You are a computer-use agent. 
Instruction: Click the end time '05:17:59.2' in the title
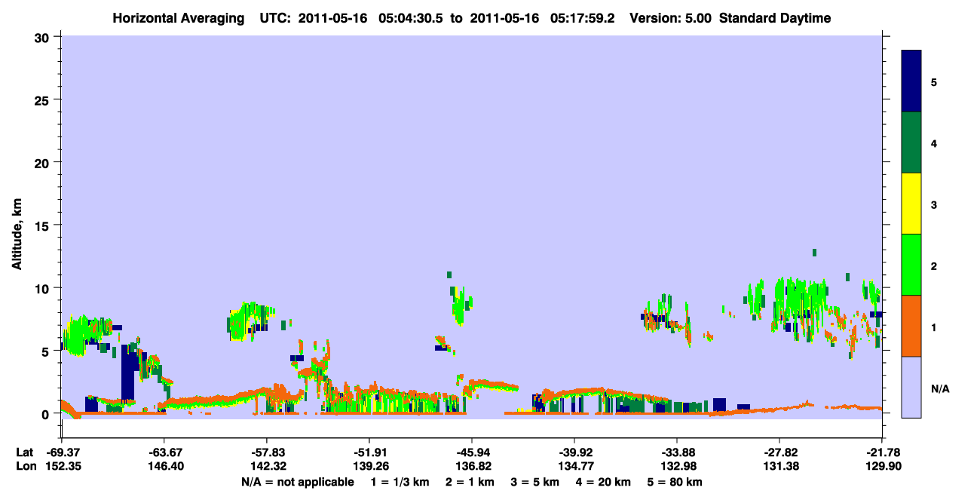click(583, 18)
